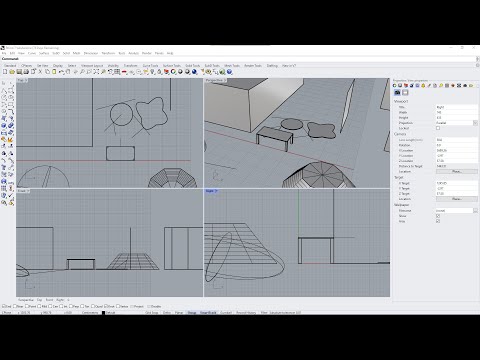This screenshot has height=360, width=480.
Task: Click the Undo arrow icon
Action: (x=61, y=72)
